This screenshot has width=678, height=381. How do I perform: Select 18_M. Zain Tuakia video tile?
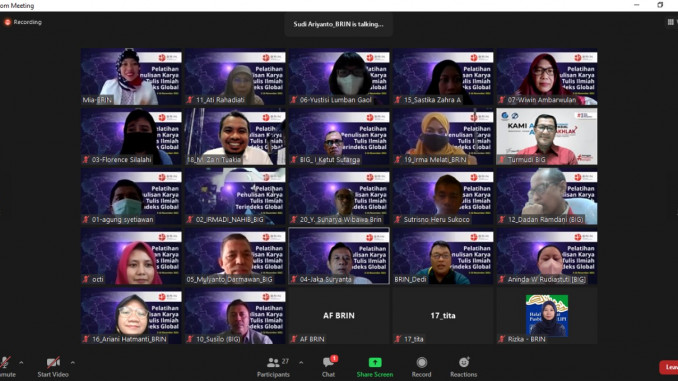coord(235,136)
